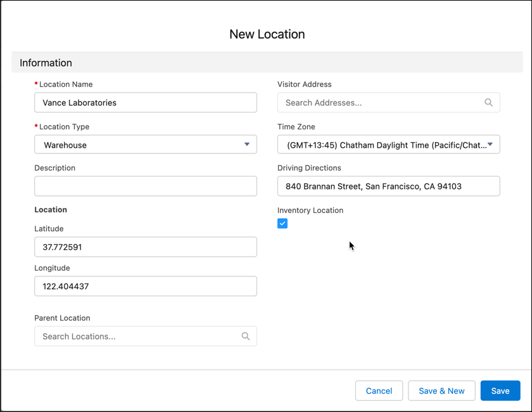Click the Parent Location search magnifier icon
This screenshot has width=532, height=412.
(x=246, y=337)
